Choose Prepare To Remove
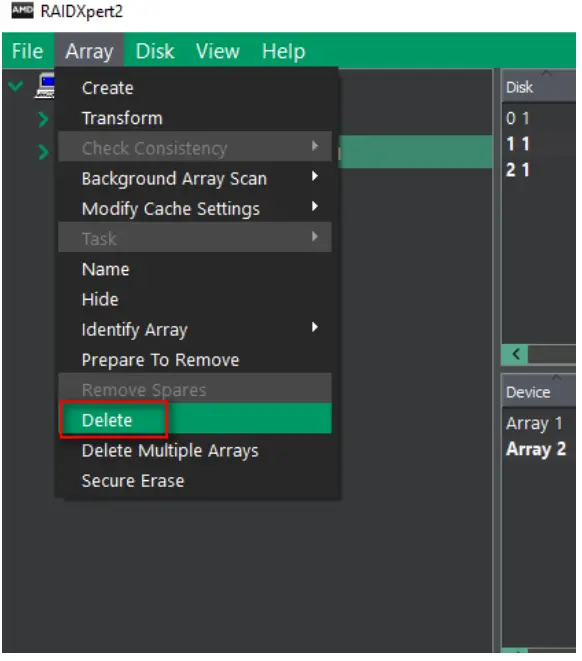This screenshot has width=582, height=661. pyautogui.click(x=195, y=360)
